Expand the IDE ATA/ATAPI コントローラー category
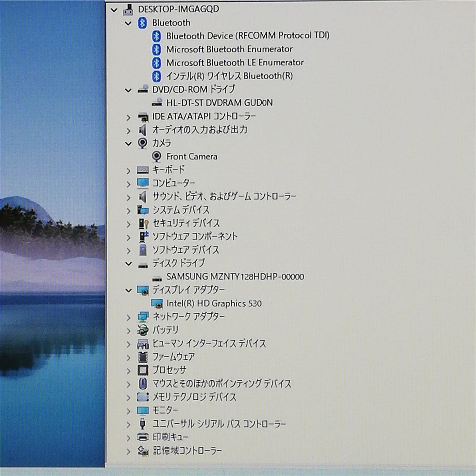 tap(128, 116)
